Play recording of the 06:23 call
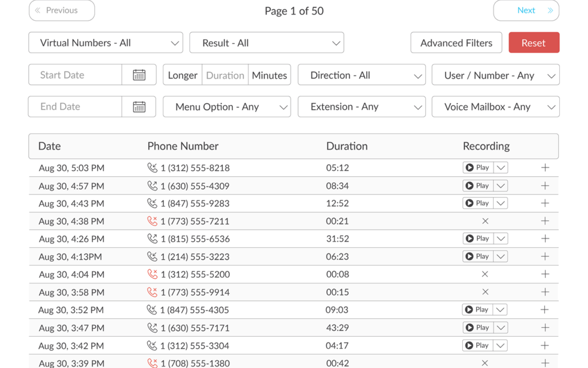This screenshot has height=368, width=588. pos(478,256)
